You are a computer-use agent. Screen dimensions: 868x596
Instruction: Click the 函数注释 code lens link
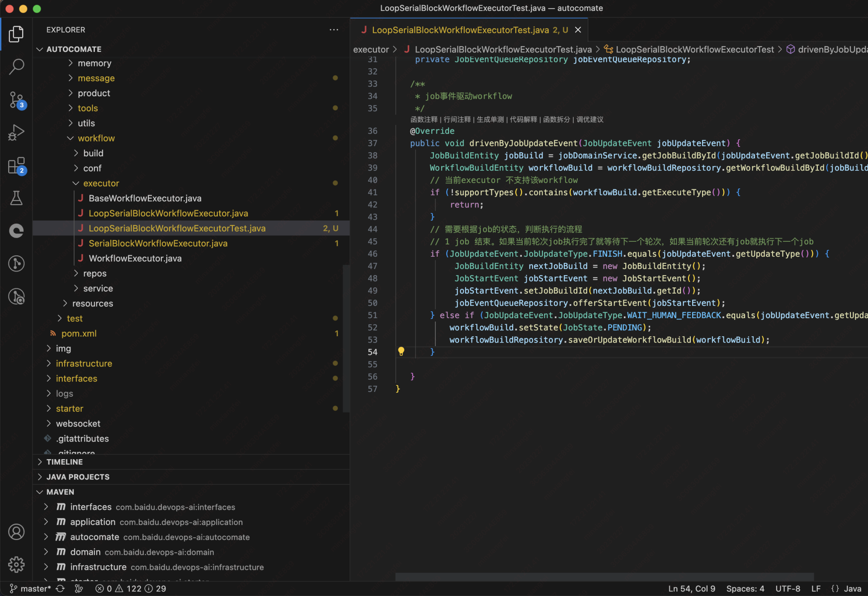point(424,119)
